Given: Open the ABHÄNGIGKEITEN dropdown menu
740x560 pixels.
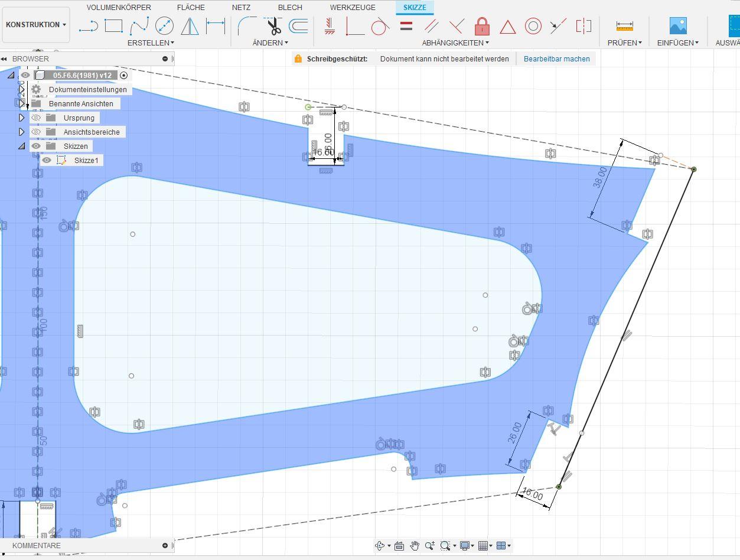Looking at the screenshot, I should 455,43.
